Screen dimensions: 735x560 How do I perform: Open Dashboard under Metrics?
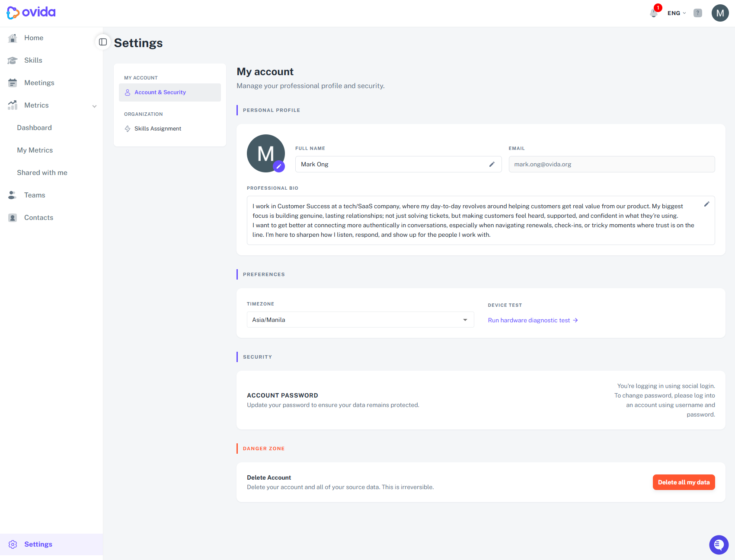pos(35,128)
